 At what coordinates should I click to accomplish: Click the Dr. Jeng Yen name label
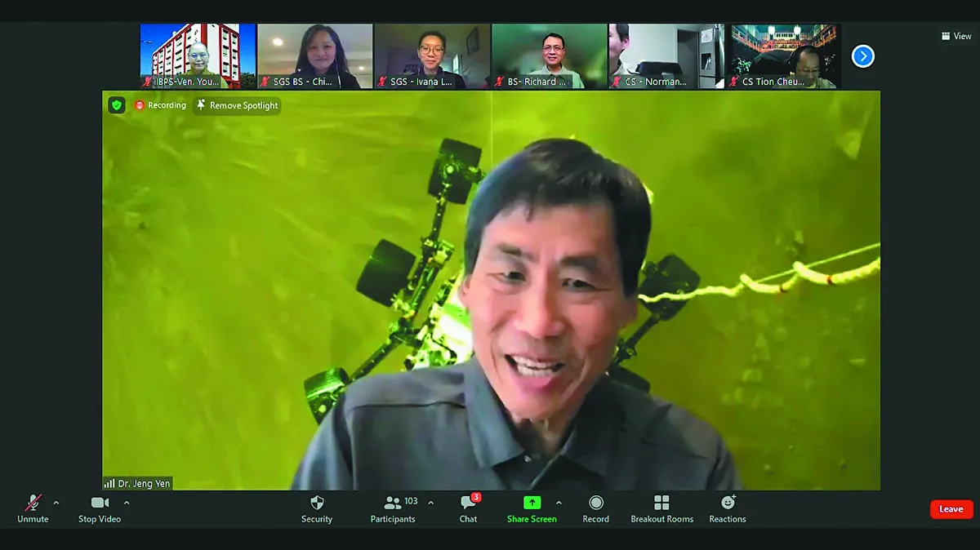144,483
